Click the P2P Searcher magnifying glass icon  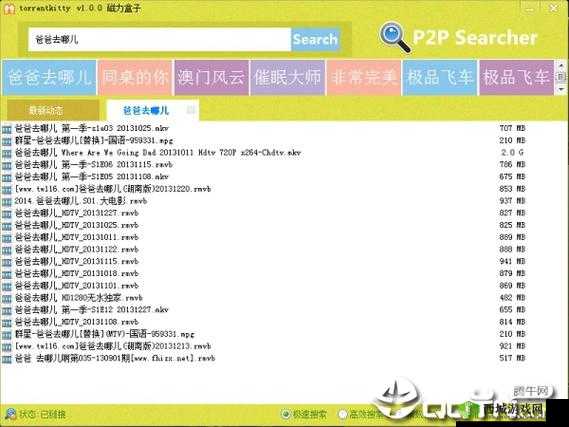coord(394,37)
